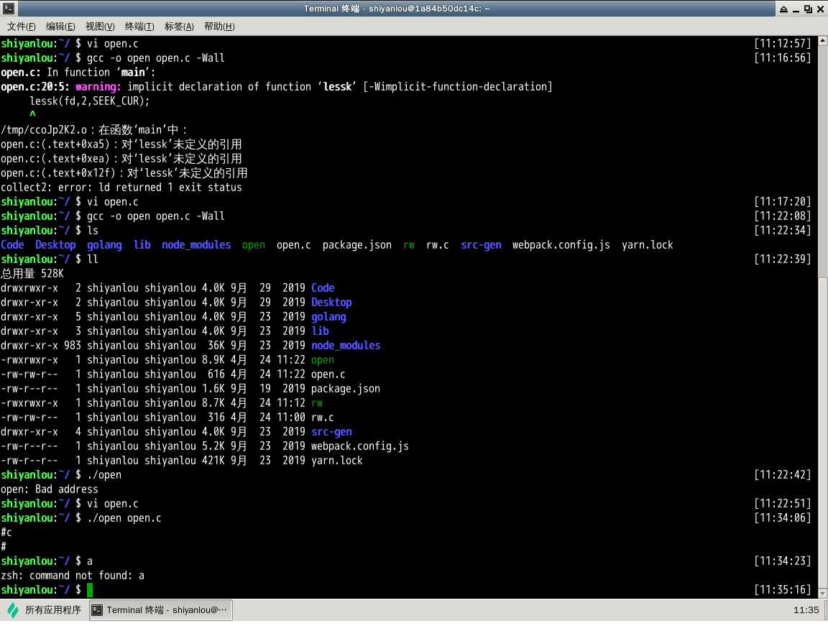The width and height of the screenshot is (828, 644).
Task: Click the timestamp [11:22:42]
Action: [782, 475]
